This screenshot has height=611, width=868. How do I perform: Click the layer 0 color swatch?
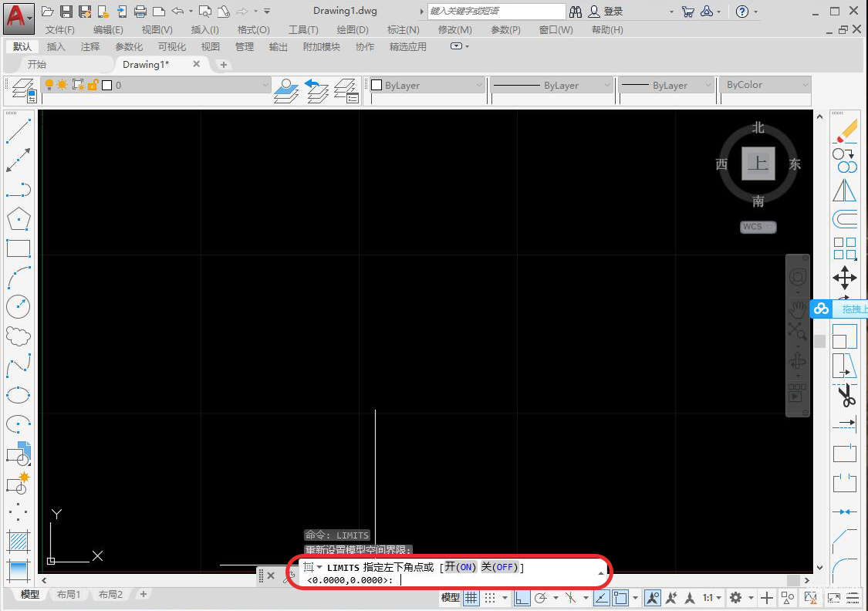pos(106,85)
